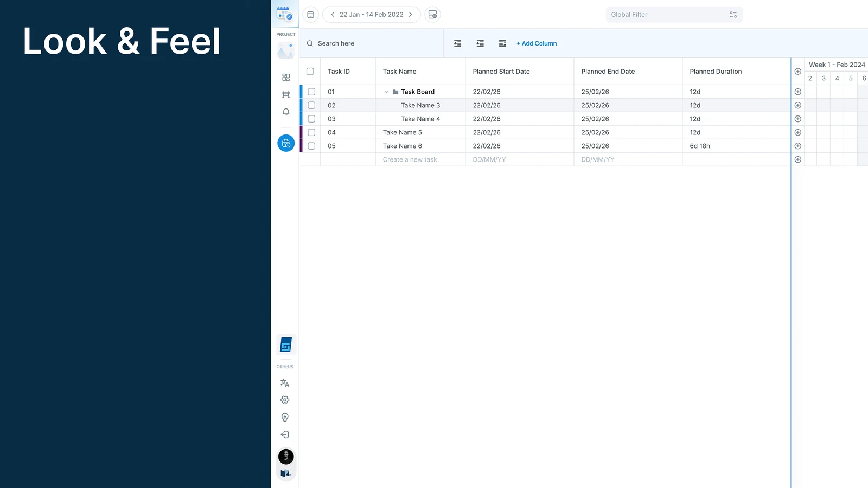
Task: Open the active scheduler icon in sidebar
Action: (x=286, y=143)
